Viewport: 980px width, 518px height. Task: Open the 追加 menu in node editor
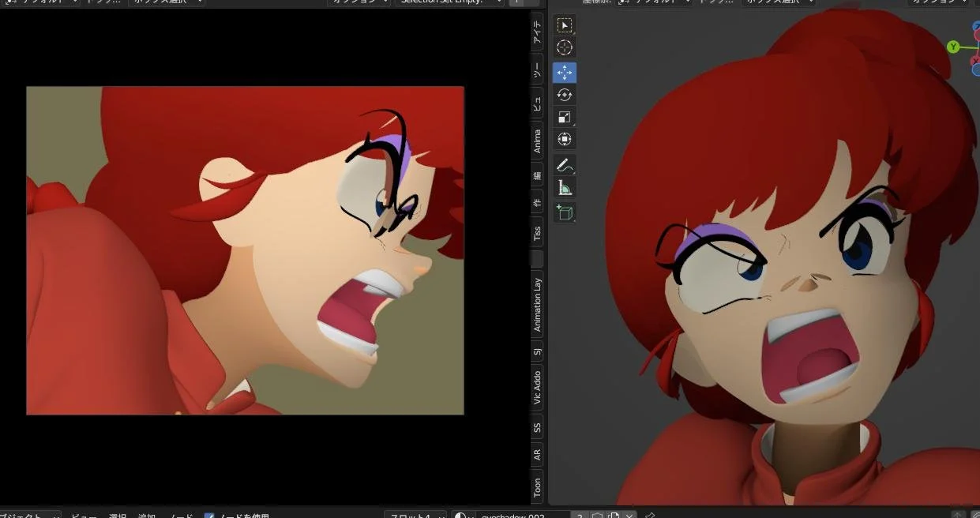pos(147,516)
